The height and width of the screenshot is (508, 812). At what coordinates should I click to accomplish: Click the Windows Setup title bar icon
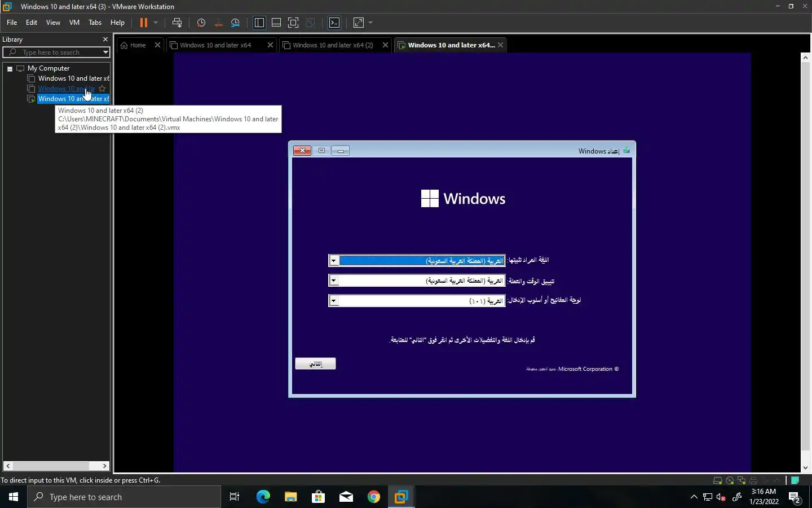coord(626,151)
